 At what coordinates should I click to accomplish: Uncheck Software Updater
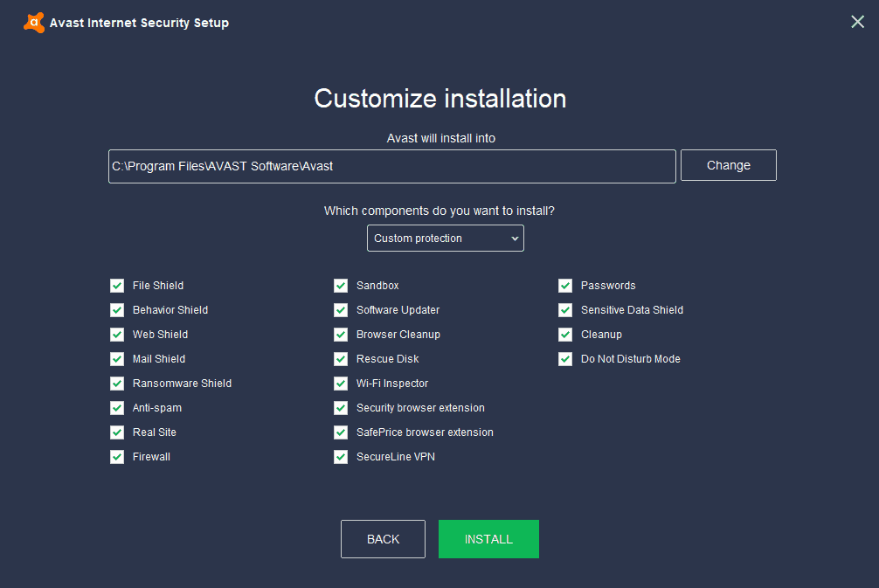tap(341, 309)
